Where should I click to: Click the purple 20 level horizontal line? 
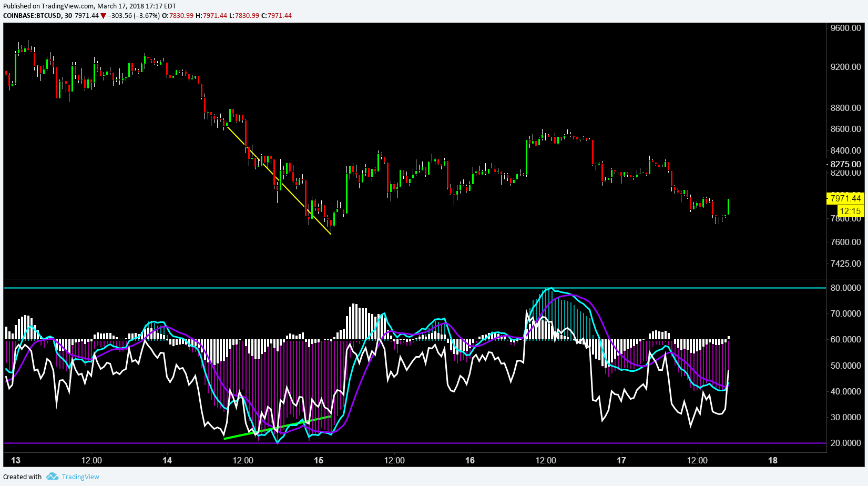pos(414,443)
